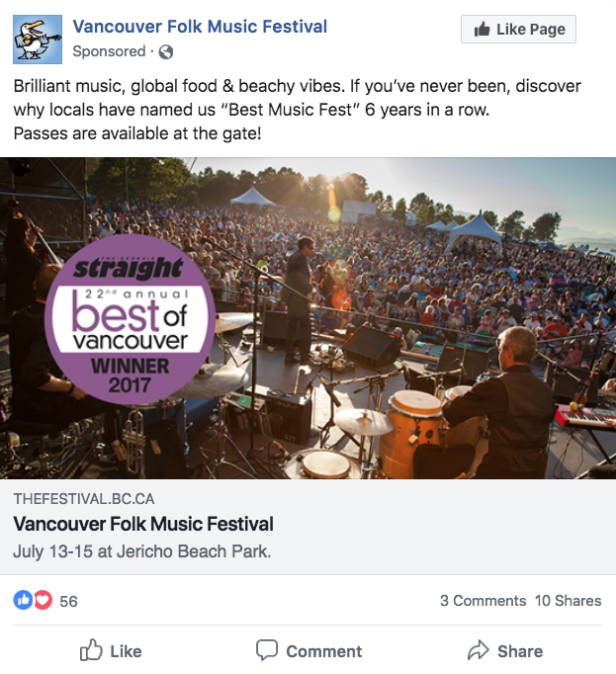Click the thumbs-up icon in Like Page
Viewport: 616px width, 674px height.
click(482, 30)
